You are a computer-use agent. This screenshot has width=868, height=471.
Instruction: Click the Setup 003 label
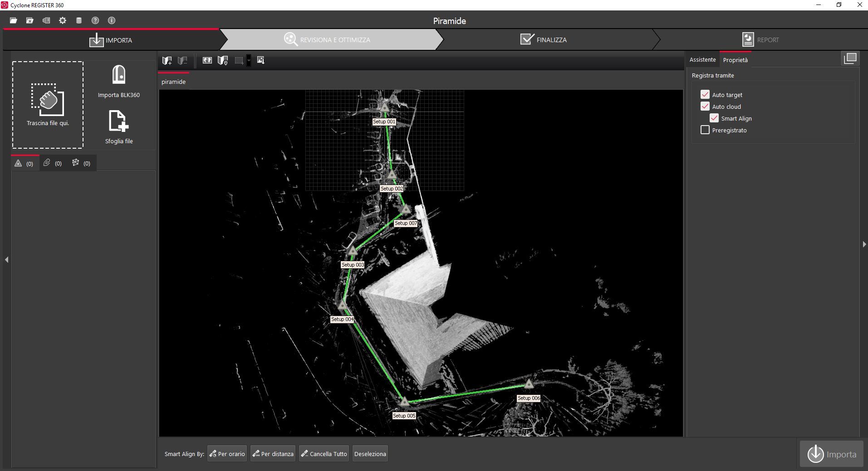353,265
